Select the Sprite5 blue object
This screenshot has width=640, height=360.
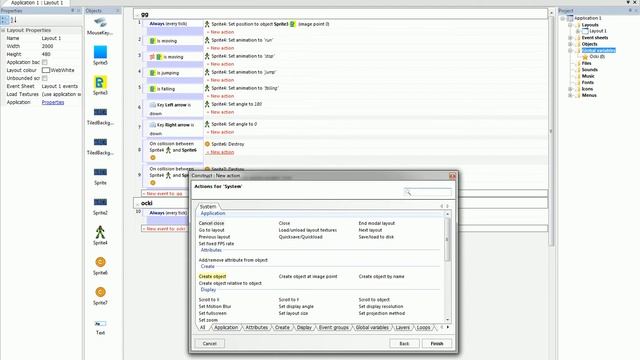tap(100, 52)
